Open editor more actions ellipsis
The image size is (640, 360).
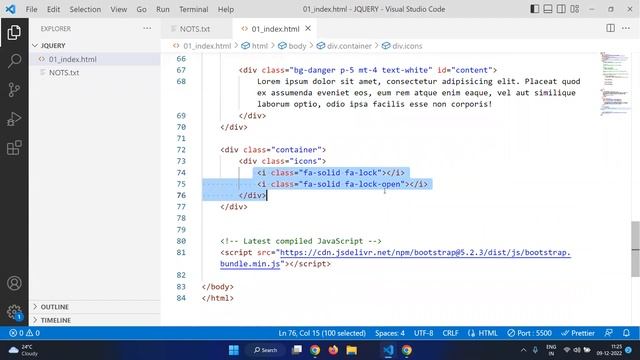(626, 28)
